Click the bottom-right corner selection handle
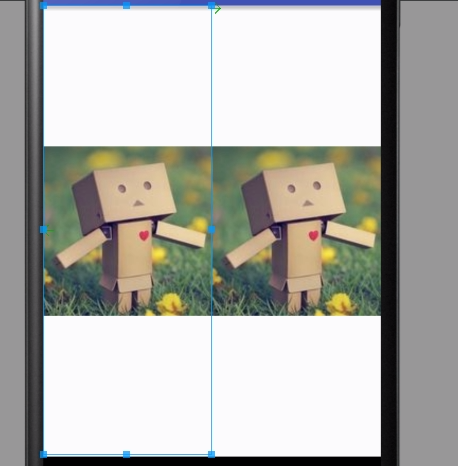Image resolution: width=458 pixels, height=466 pixels. tap(211, 454)
